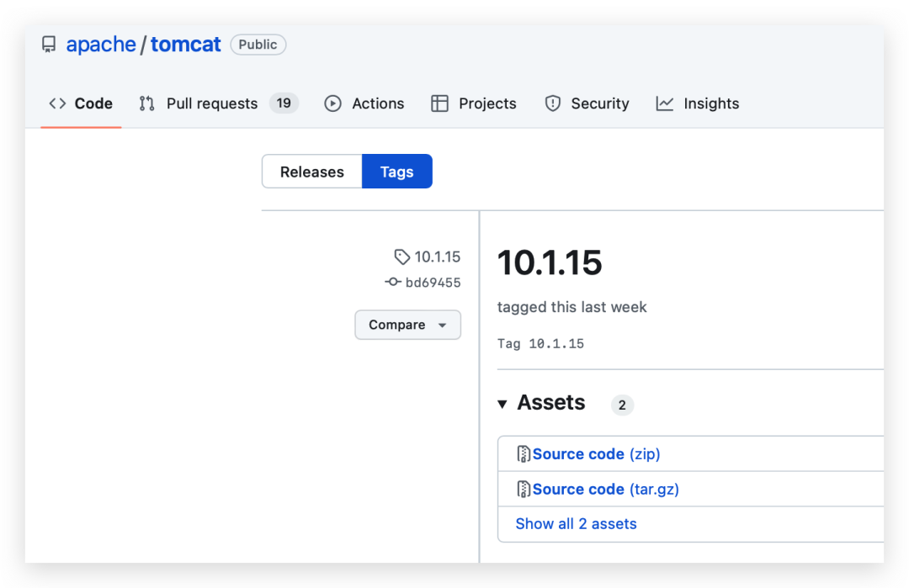Image resolution: width=909 pixels, height=588 pixels.
Task: Click the Public visibility badge
Action: (258, 45)
